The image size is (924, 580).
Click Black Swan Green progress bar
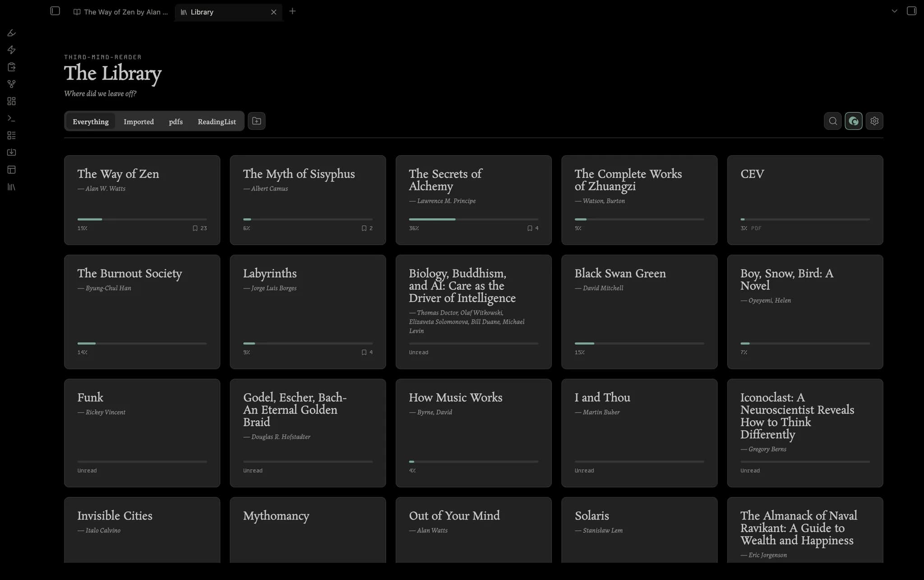[x=639, y=343]
